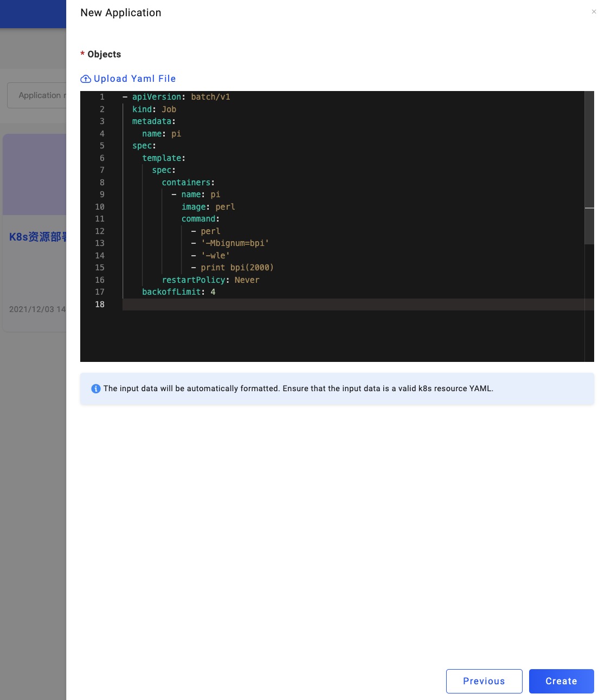This screenshot has height=700, width=605.
Task: Click the cloud upload icon
Action: pos(86,79)
